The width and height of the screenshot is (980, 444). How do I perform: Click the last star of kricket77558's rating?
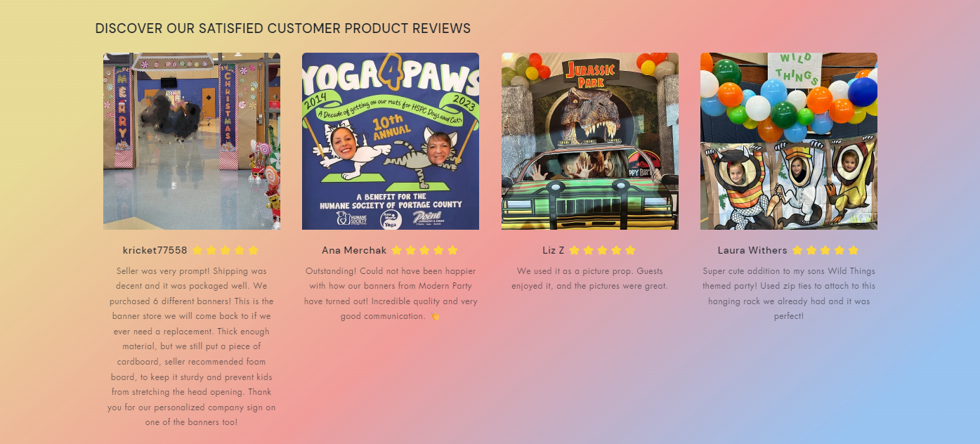tap(254, 250)
